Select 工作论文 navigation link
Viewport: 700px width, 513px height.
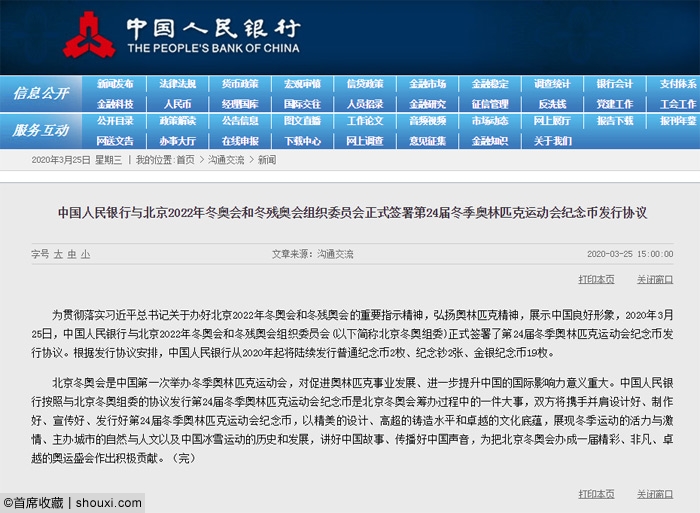pos(365,121)
